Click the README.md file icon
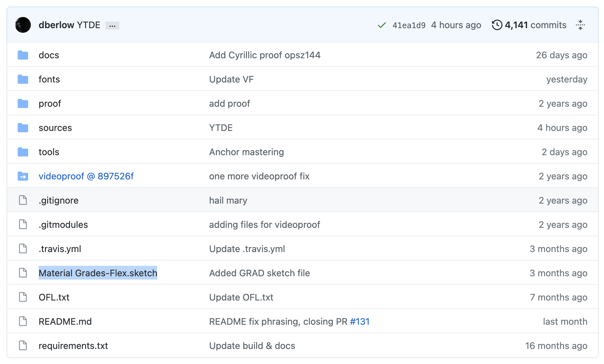 coord(23,321)
